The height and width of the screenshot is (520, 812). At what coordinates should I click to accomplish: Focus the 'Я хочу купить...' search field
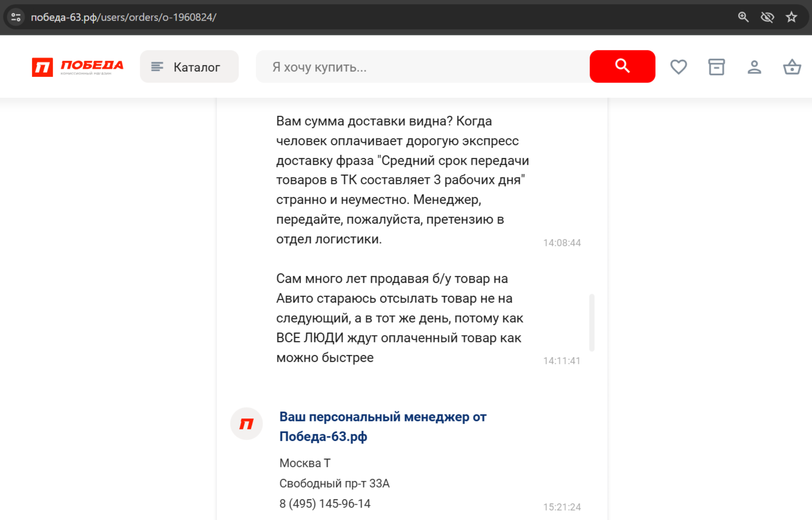click(423, 67)
